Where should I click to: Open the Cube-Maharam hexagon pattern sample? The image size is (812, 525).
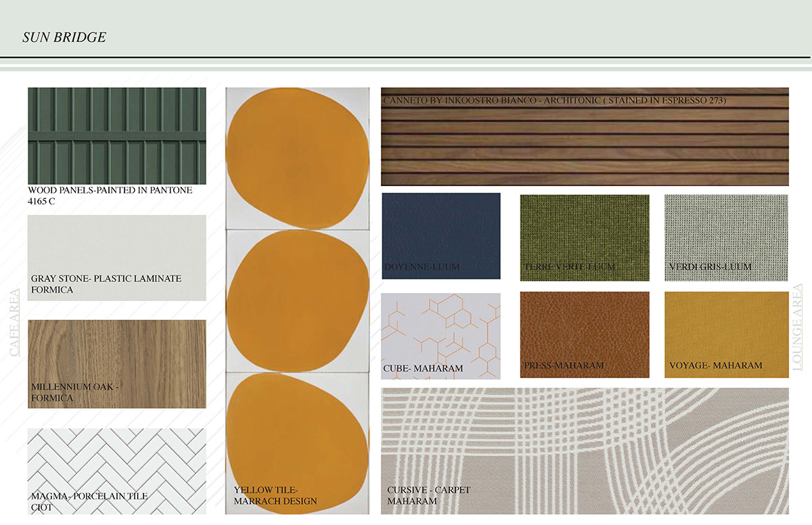pos(441,336)
